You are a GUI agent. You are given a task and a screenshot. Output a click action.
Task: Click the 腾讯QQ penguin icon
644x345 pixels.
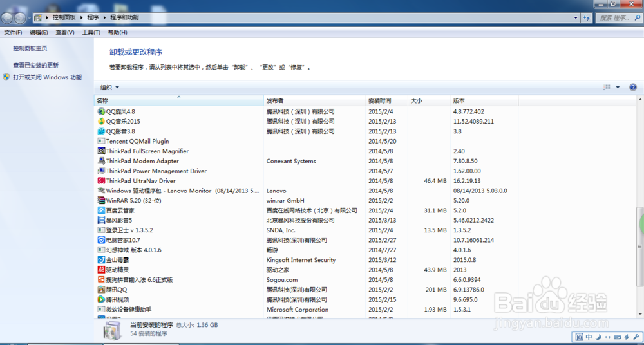(102, 290)
